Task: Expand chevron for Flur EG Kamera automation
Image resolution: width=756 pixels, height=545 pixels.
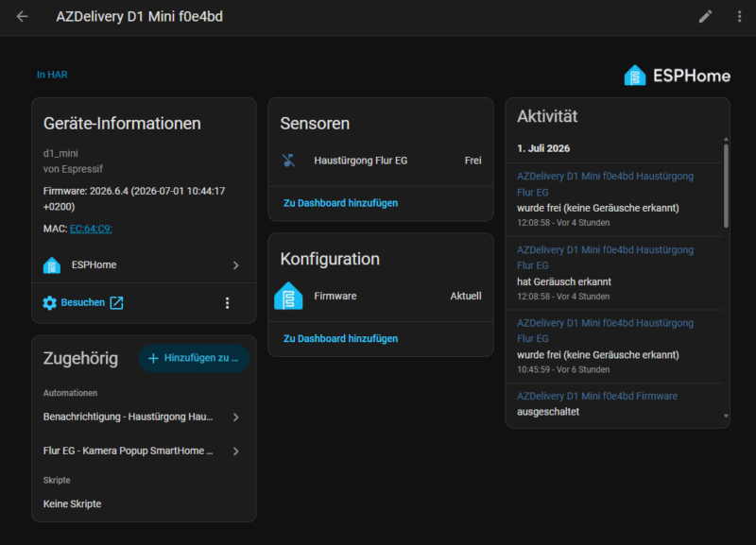Action: [x=235, y=451]
